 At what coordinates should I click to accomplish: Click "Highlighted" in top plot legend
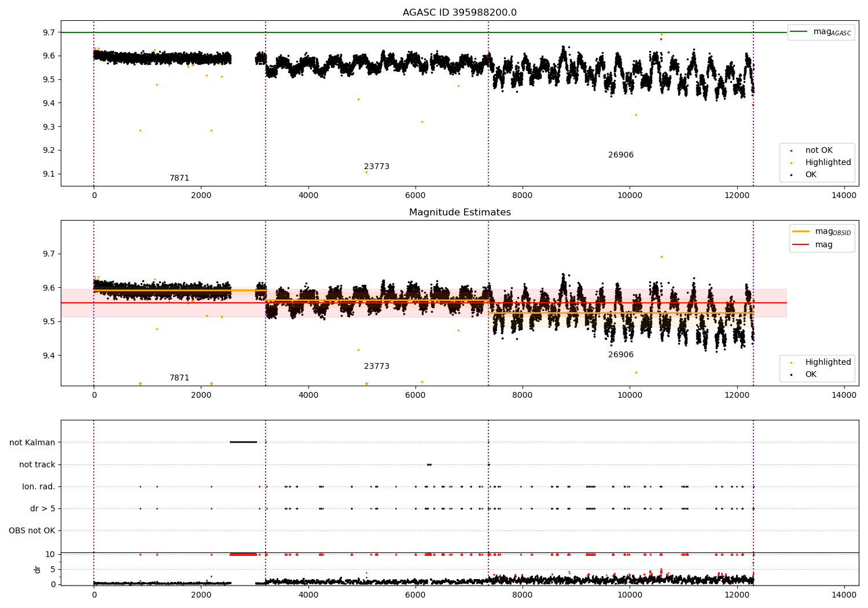(x=828, y=163)
